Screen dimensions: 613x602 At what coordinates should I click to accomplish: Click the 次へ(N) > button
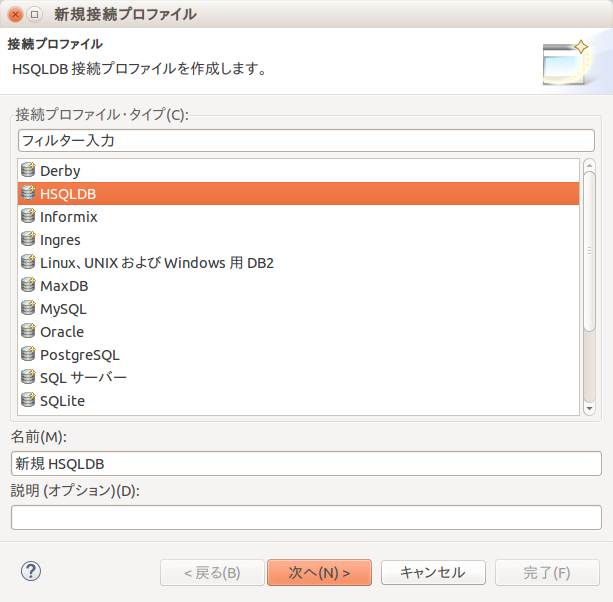coord(319,573)
